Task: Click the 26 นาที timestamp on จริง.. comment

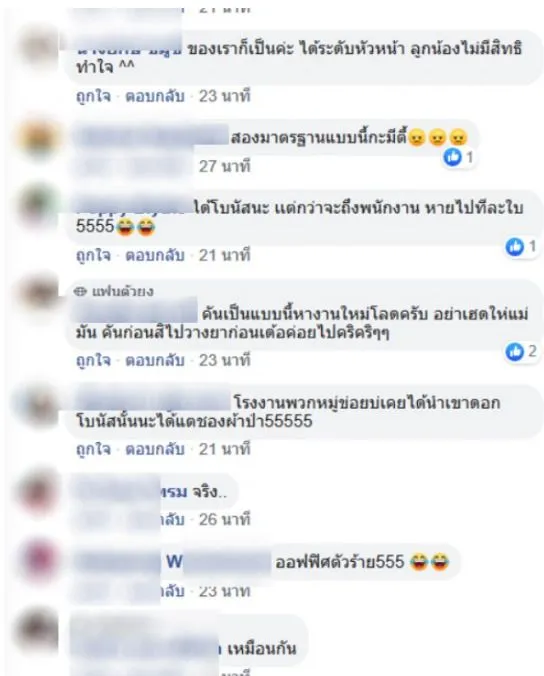Action: (225, 520)
